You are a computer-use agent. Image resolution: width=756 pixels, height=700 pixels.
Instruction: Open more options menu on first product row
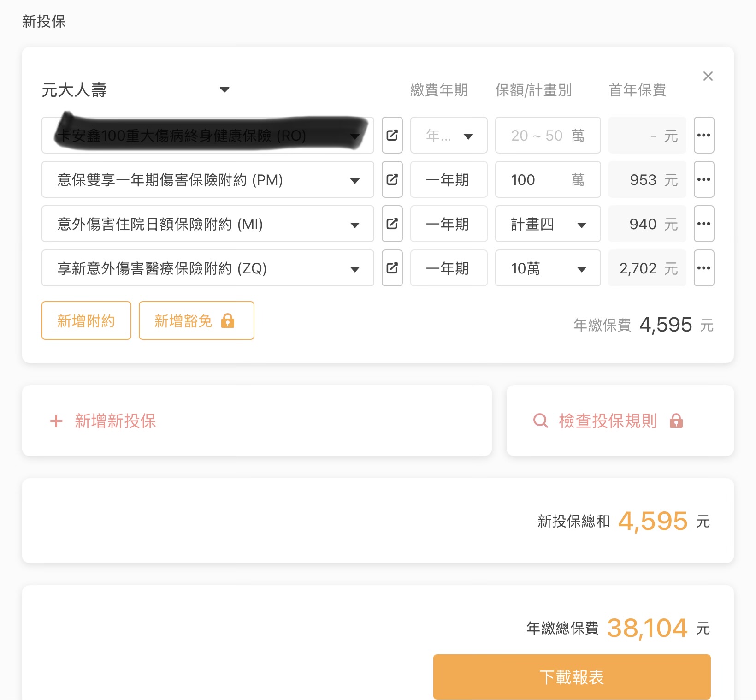(x=703, y=135)
